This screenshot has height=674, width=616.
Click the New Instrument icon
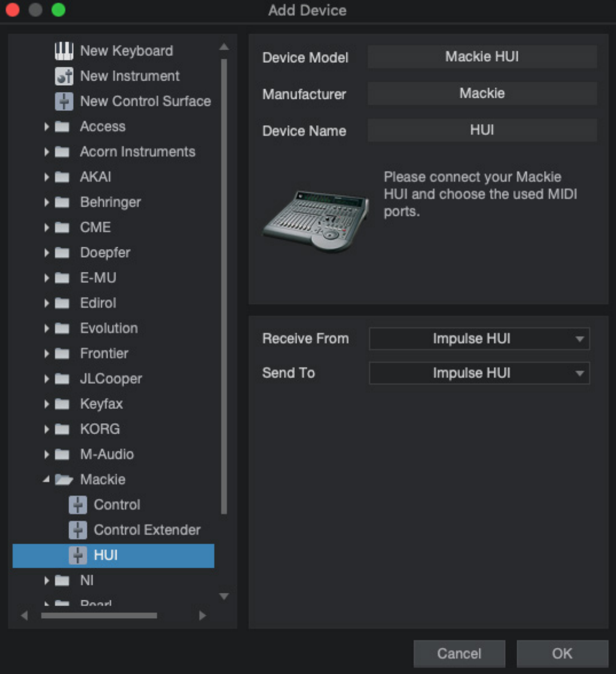click(64, 76)
